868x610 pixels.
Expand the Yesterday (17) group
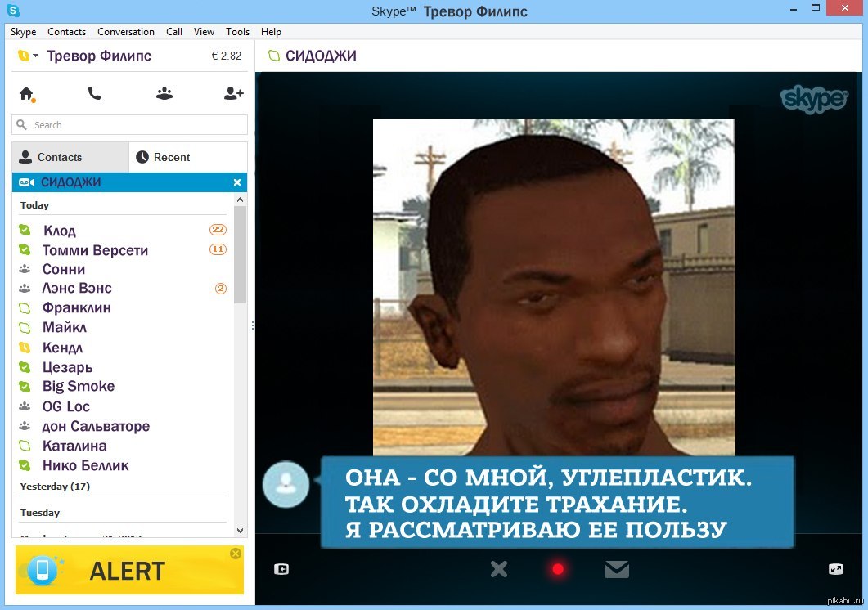55,487
